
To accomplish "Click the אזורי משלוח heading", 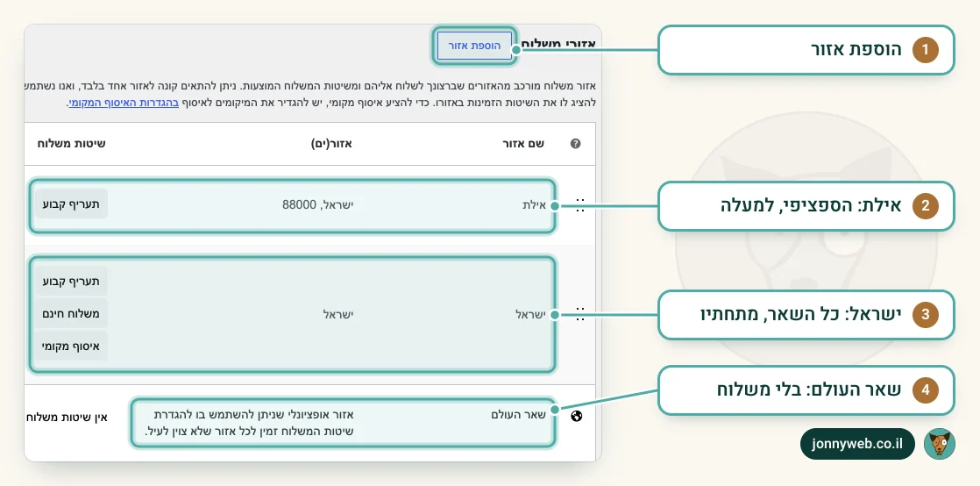I will click(x=558, y=45).
